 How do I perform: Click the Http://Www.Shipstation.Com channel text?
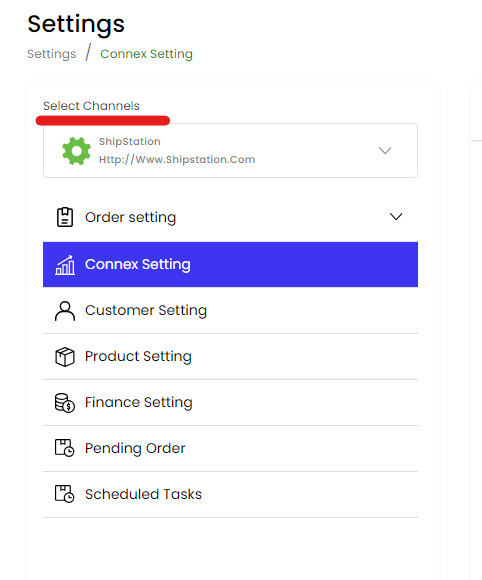pos(177,159)
